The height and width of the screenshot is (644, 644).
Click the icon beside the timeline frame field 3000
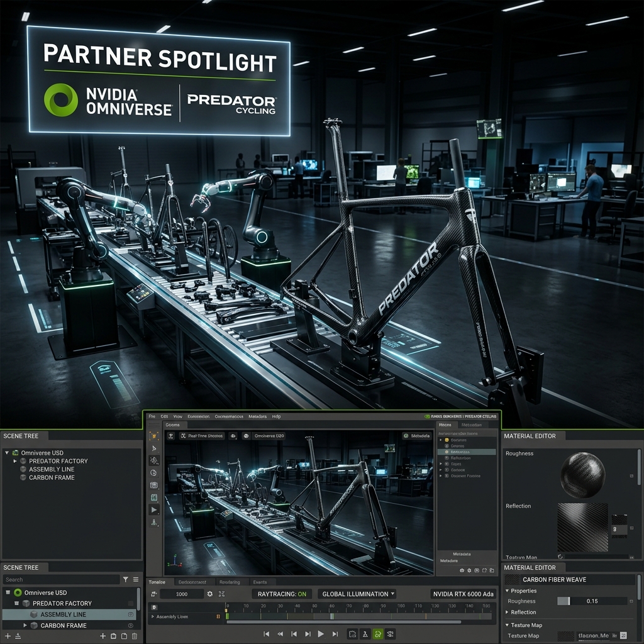point(153,594)
